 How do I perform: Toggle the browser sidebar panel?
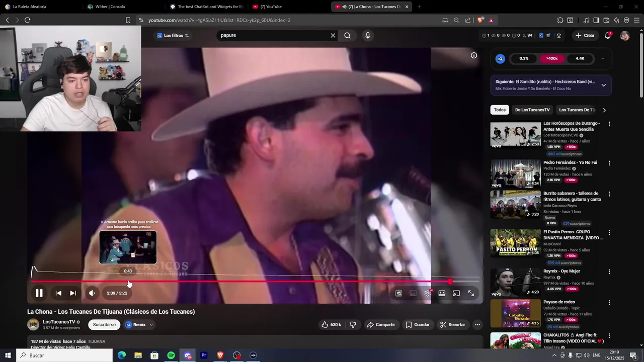click(x=596, y=20)
